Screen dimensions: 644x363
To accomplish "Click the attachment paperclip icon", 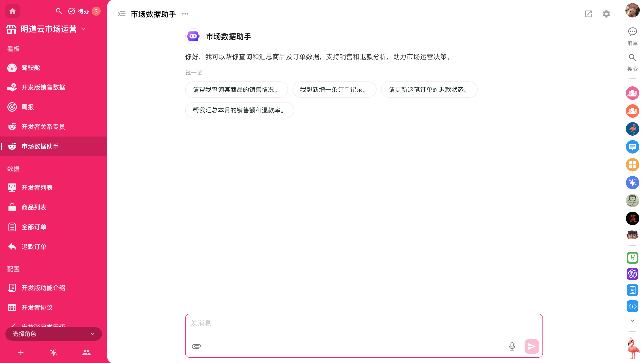I will click(x=196, y=346).
